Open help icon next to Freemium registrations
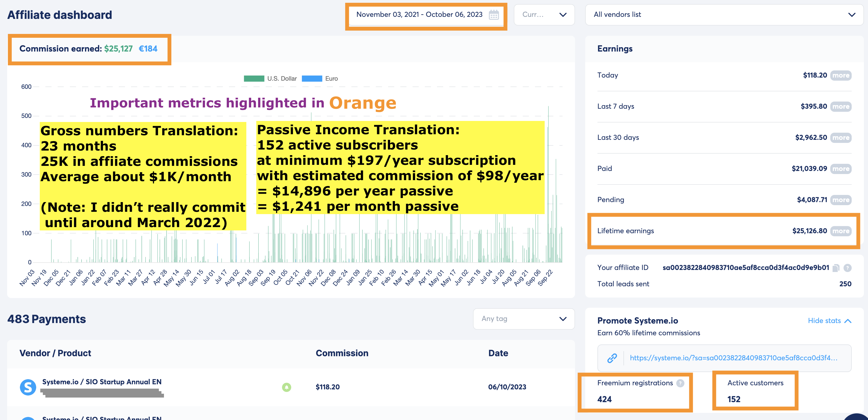868x420 pixels. (x=680, y=383)
